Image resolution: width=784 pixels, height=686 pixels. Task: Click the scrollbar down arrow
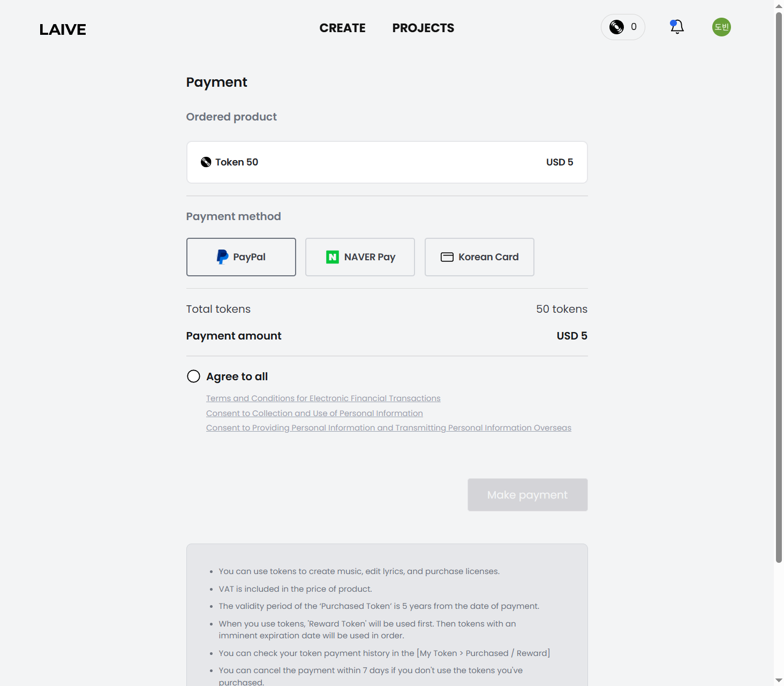(x=779, y=681)
